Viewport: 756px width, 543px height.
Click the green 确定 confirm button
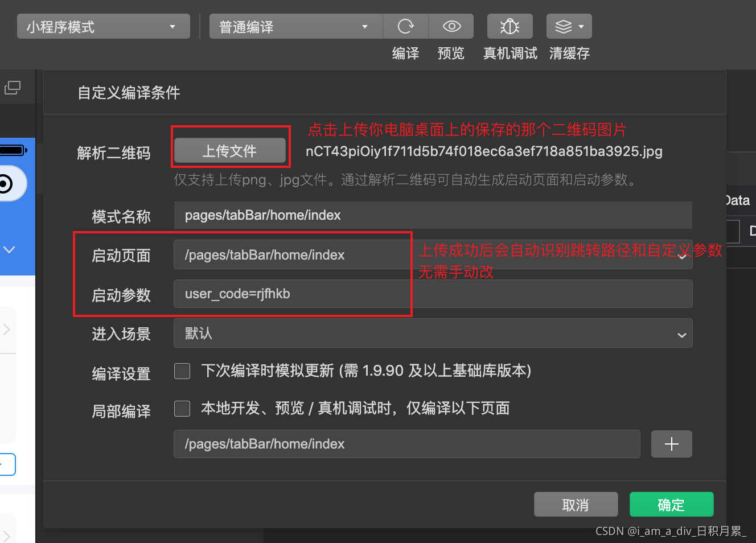671,505
